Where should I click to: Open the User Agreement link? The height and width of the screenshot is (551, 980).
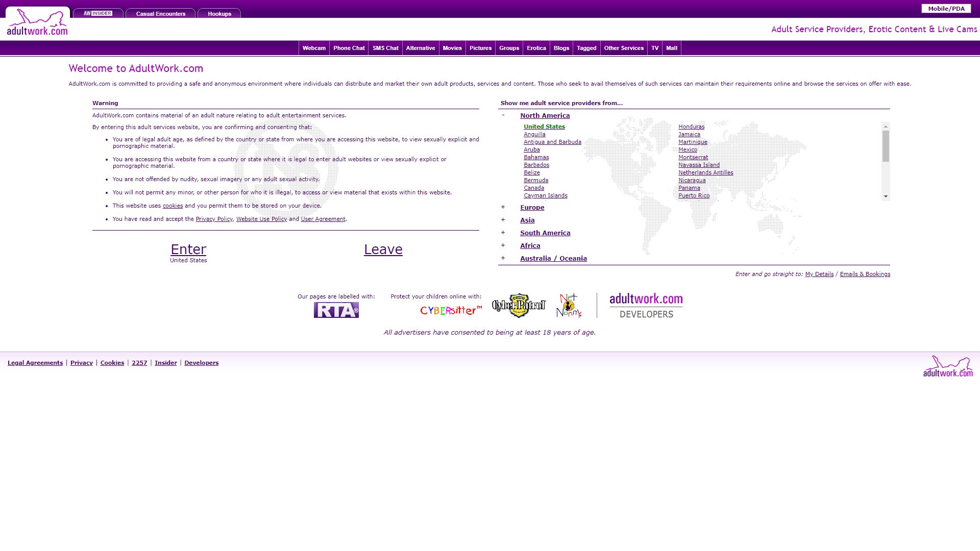(323, 219)
